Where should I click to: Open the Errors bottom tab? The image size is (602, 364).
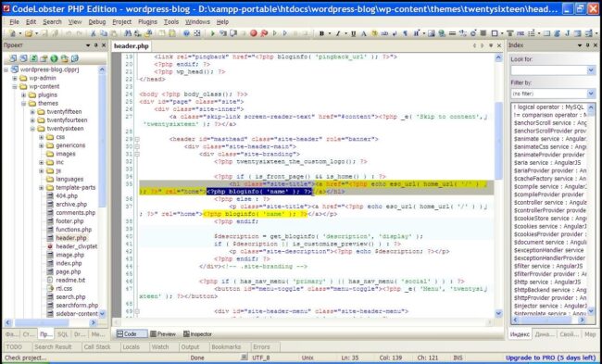[261, 346]
